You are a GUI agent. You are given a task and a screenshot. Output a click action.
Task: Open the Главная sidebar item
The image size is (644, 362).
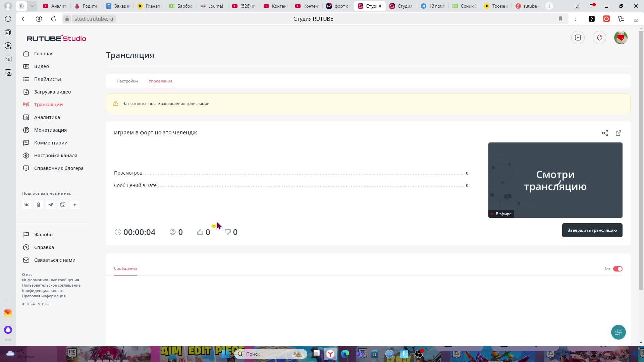[38, 54]
